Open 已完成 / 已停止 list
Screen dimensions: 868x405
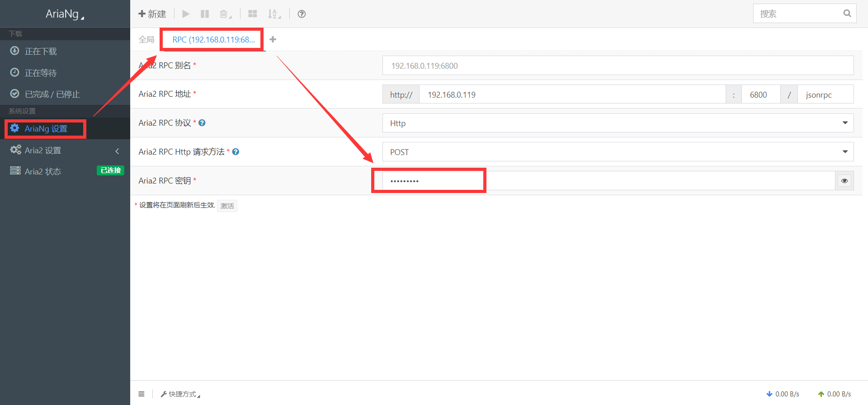tap(65, 94)
